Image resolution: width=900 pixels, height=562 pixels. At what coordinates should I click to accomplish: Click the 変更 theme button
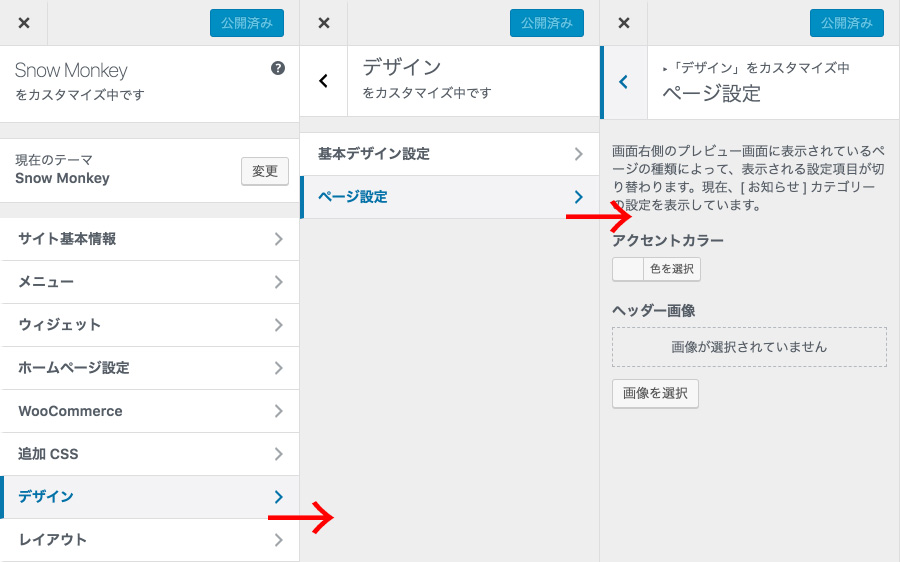pos(265,171)
